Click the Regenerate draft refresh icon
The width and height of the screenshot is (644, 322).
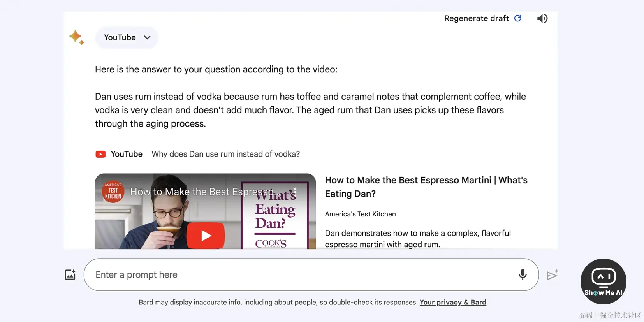point(517,18)
